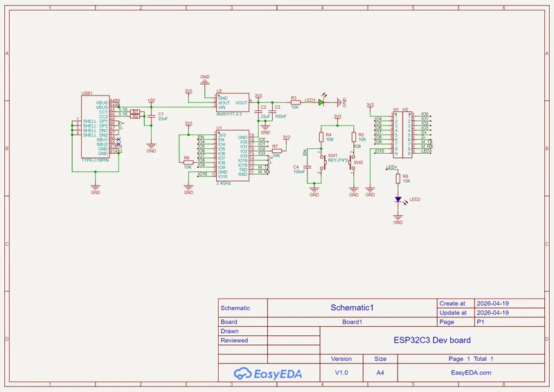Click the Reviewed field label
Viewport: 554px width, 392px height.
tap(234, 340)
